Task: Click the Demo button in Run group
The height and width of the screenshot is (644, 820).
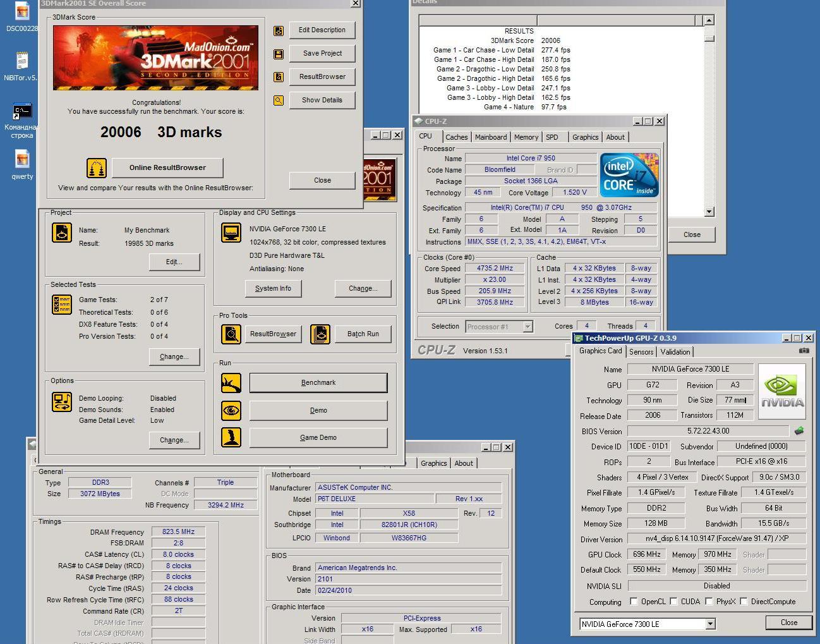Action: pyautogui.click(x=318, y=411)
